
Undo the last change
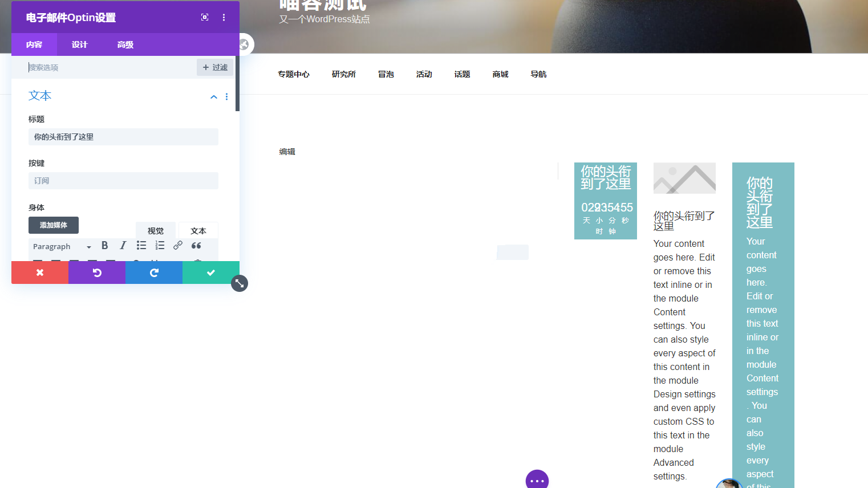point(97,273)
